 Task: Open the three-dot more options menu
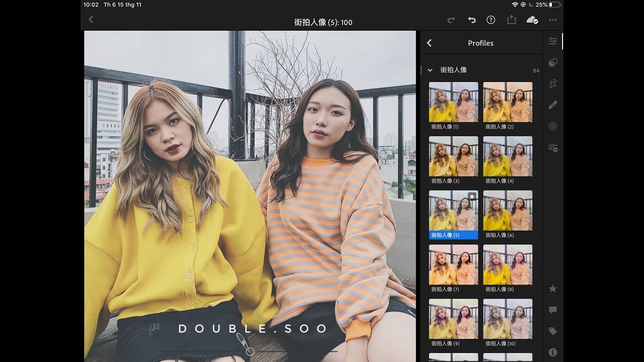(x=553, y=20)
